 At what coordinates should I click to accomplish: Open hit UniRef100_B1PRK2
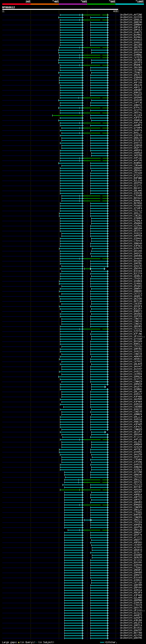pyautogui.click(x=131, y=35)
